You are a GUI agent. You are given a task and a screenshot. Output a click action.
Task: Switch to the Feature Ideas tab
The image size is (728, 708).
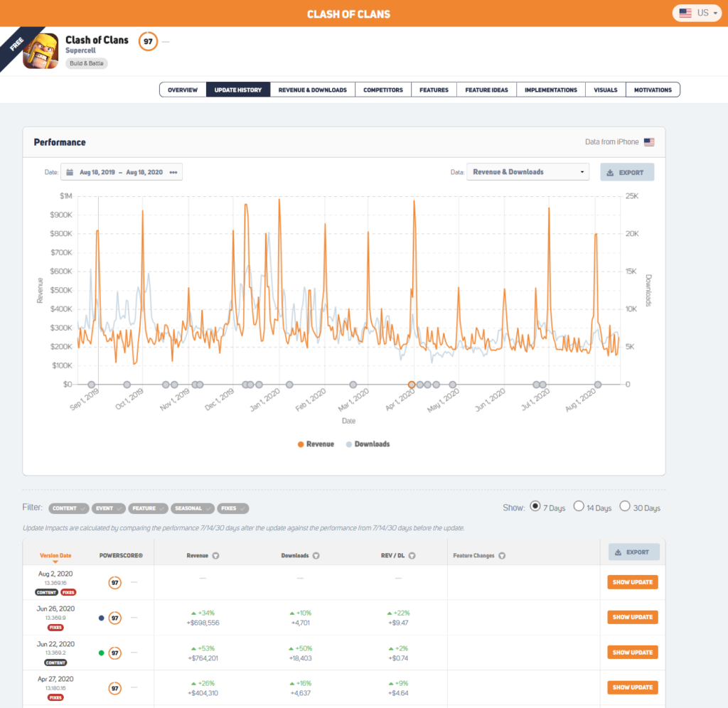[x=486, y=90]
